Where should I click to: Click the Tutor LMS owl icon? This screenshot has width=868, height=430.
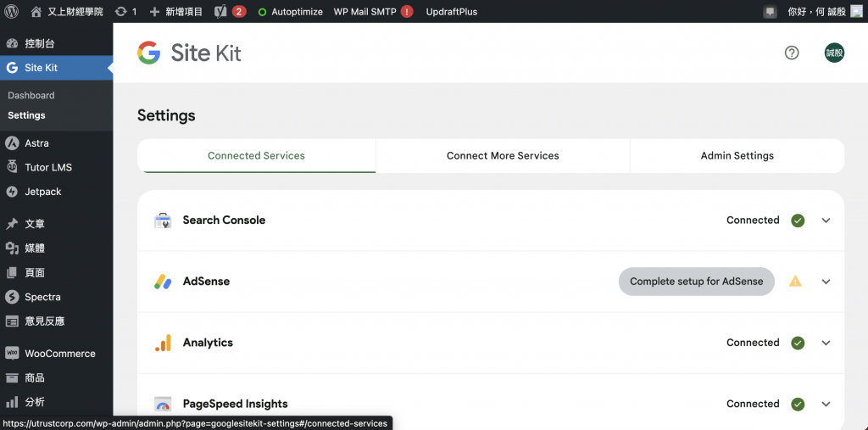pyautogui.click(x=12, y=166)
